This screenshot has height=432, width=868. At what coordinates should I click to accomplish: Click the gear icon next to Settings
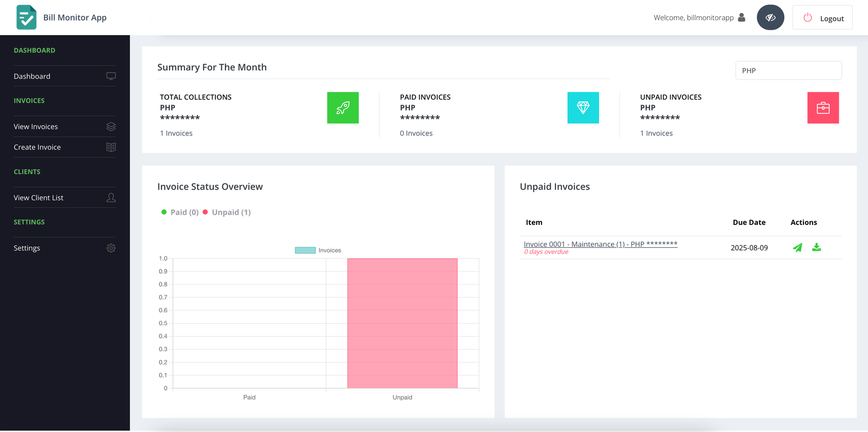tap(111, 248)
